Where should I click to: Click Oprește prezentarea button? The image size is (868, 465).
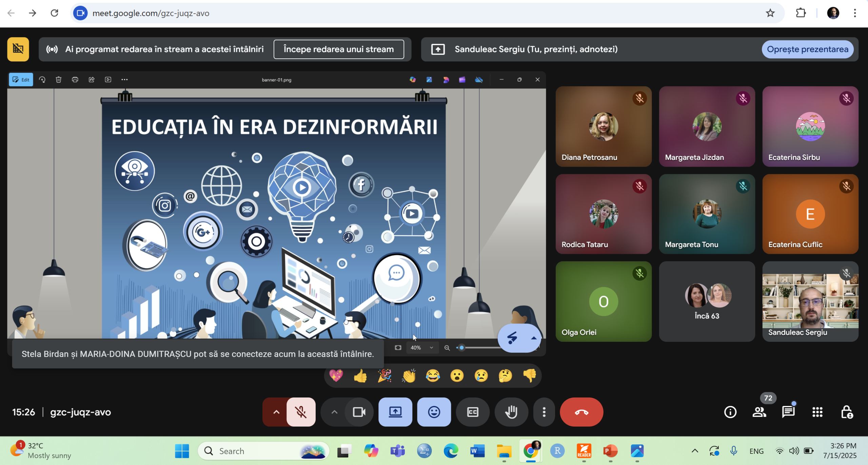pos(807,49)
